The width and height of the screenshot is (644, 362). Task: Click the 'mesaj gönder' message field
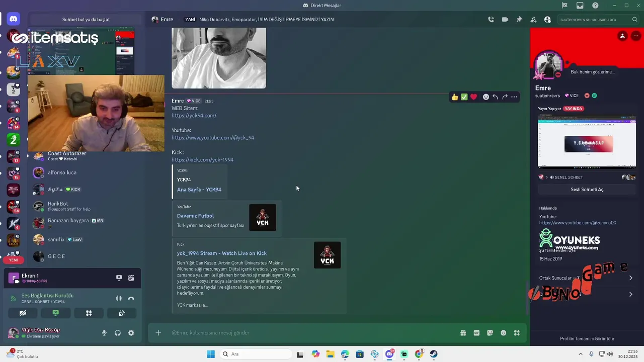(x=312, y=333)
